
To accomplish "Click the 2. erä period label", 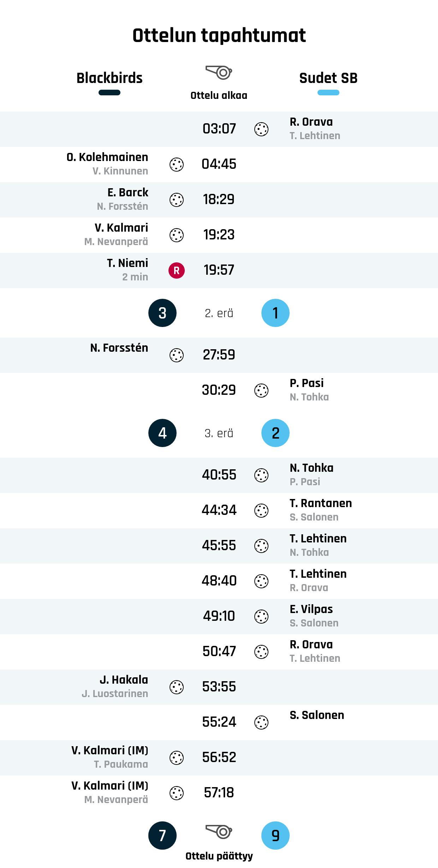I will click(219, 313).
